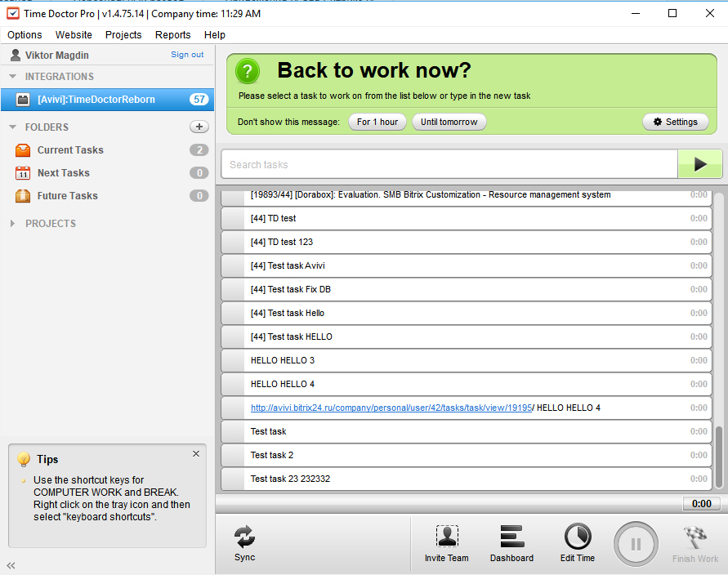Image resolution: width=728 pixels, height=575 pixels.
Task: Toggle checkbox for HELLO HELLO 3
Action: point(233,360)
